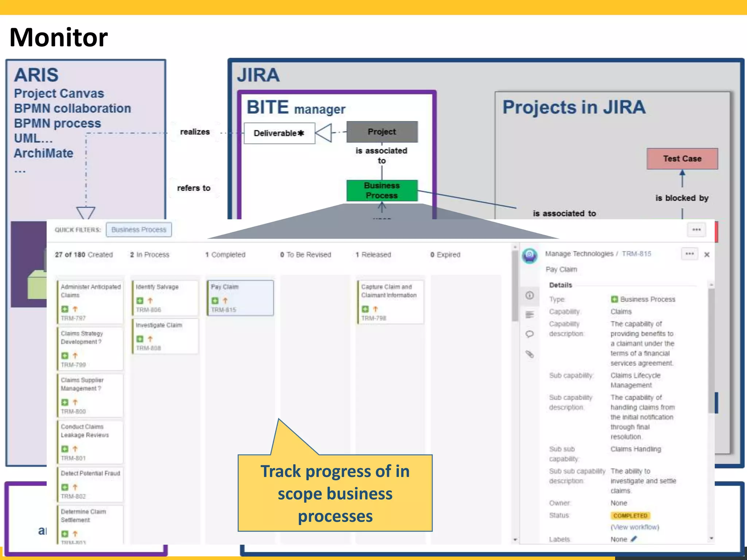Select the In Process column header
This screenshot has width=747, height=560.
[150, 254]
